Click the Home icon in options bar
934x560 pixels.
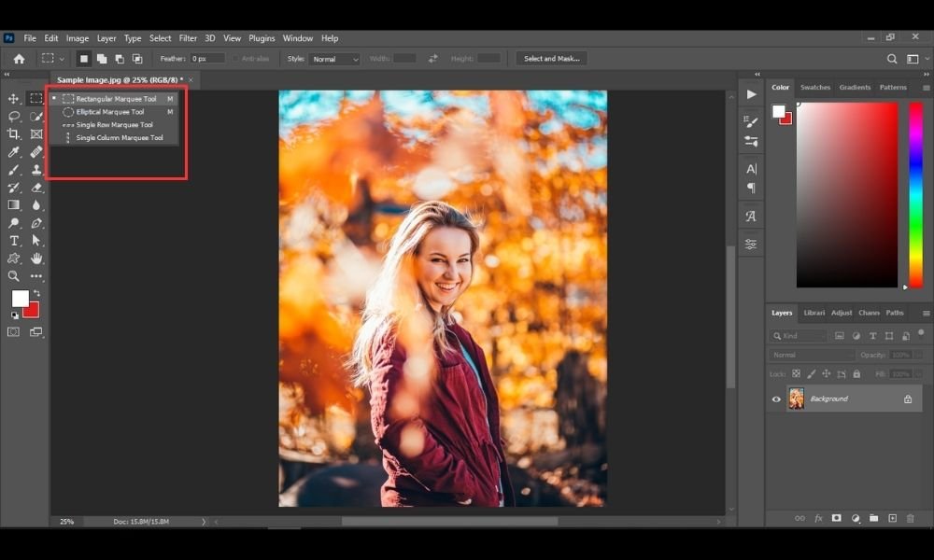(x=19, y=58)
